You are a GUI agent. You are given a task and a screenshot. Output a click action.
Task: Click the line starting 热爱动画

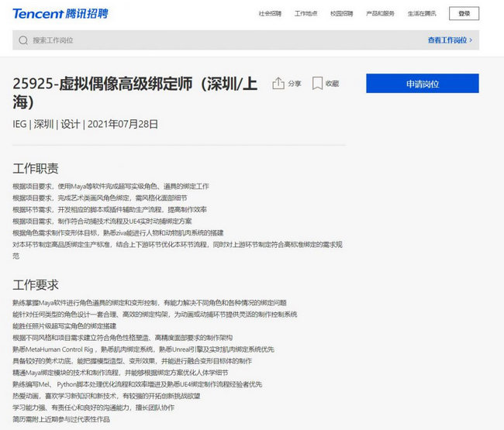coord(106,396)
